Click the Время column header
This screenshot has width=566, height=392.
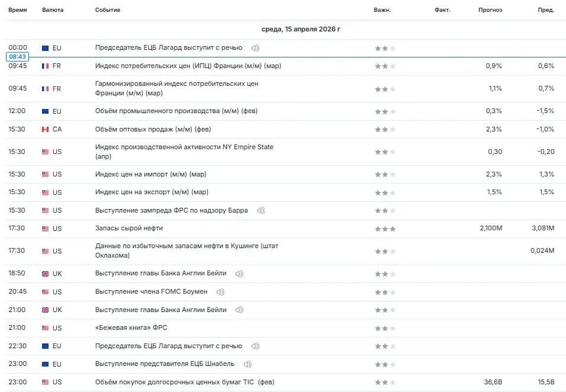(x=18, y=9)
